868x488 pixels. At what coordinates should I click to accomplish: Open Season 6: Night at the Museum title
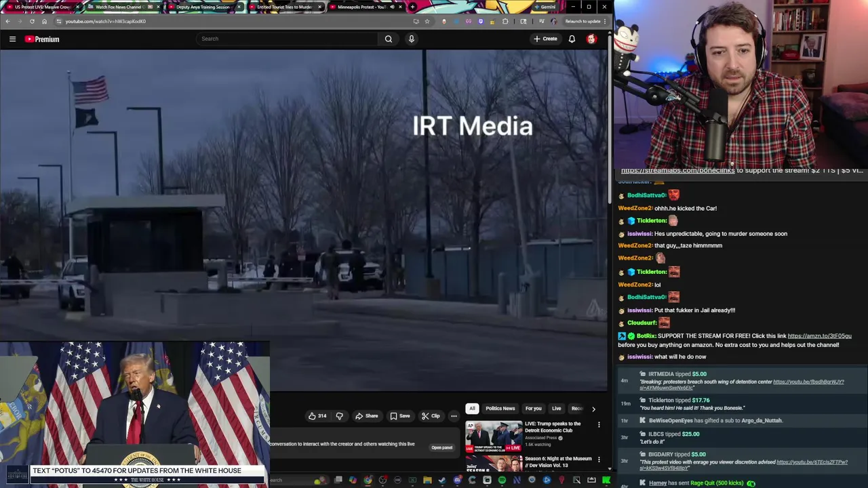(558, 462)
